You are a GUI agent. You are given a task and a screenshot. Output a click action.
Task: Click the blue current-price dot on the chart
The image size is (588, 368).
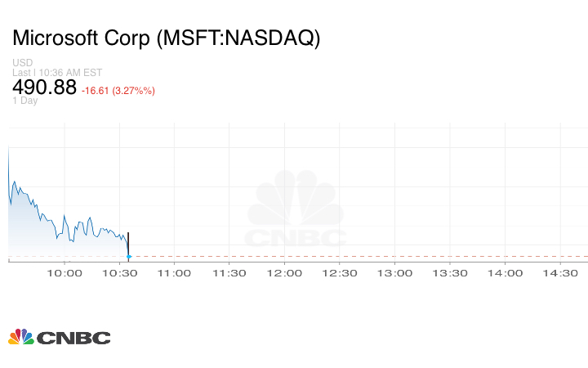coord(128,257)
